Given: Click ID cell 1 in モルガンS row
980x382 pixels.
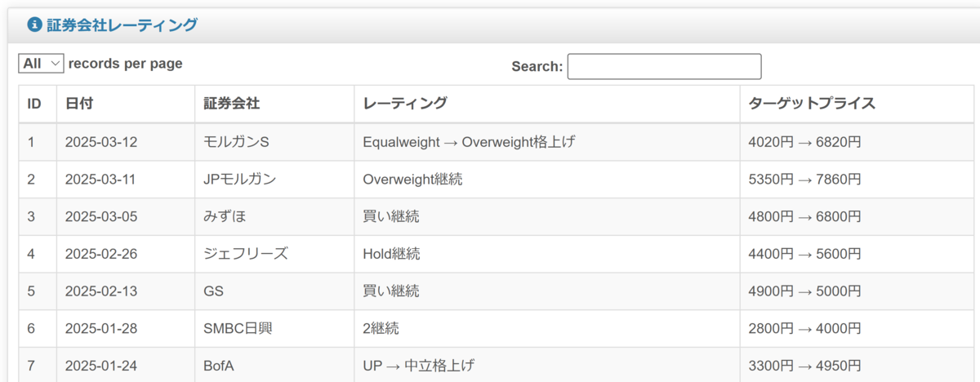Looking at the screenshot, I should point(38,142).
